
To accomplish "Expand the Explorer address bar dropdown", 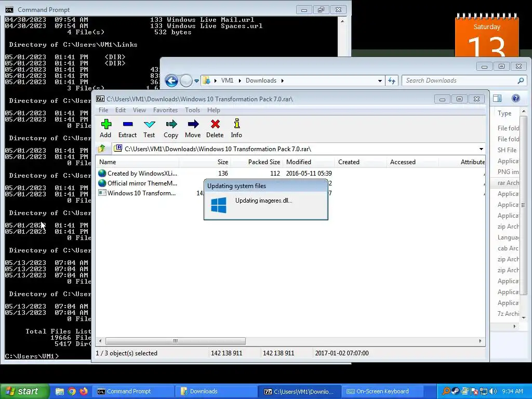I will (380, 81).
